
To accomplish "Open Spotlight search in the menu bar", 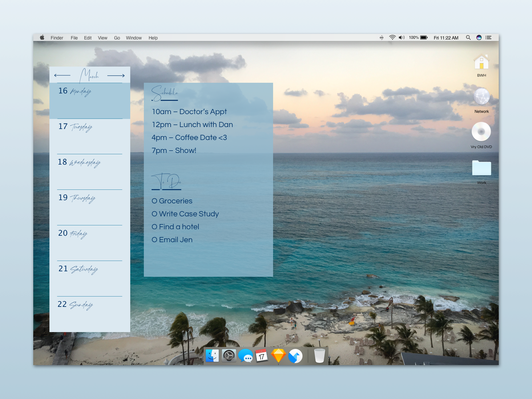I will coord(468,38).
